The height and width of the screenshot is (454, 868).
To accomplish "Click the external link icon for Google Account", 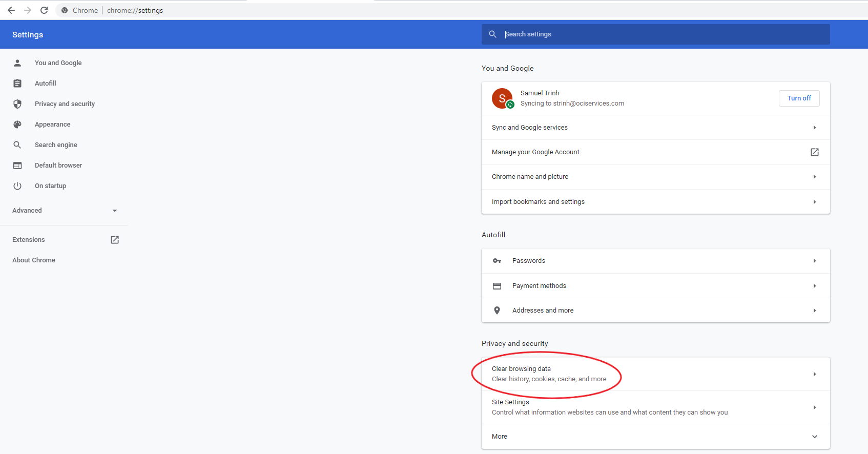I will pos(814,152).
